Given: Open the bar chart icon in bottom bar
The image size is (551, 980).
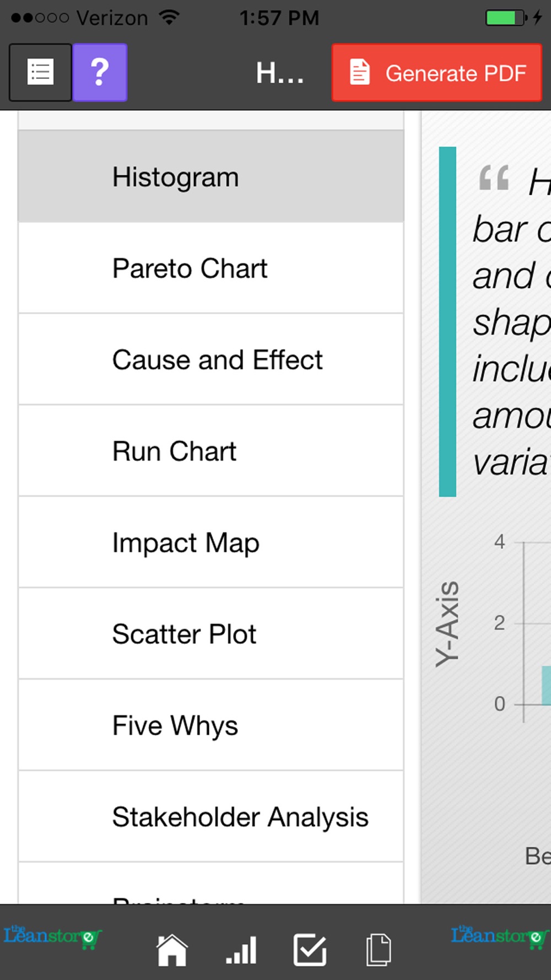Looking at the screenshot, I should [x=241, y=950].
